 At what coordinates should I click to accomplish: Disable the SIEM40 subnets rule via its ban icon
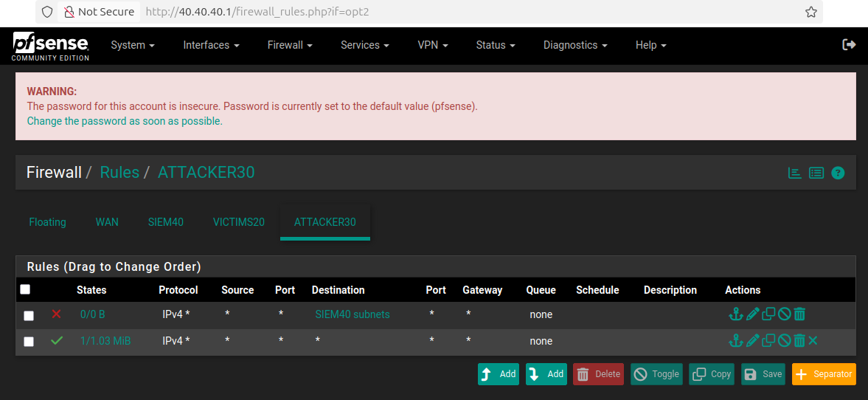(784, 314)
